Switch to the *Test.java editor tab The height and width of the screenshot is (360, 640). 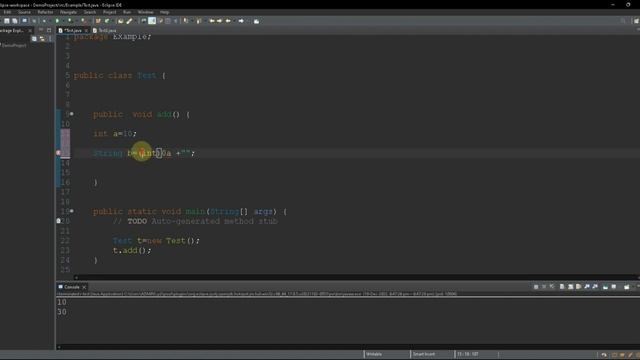pyautogui.click(x=73, y=31)
